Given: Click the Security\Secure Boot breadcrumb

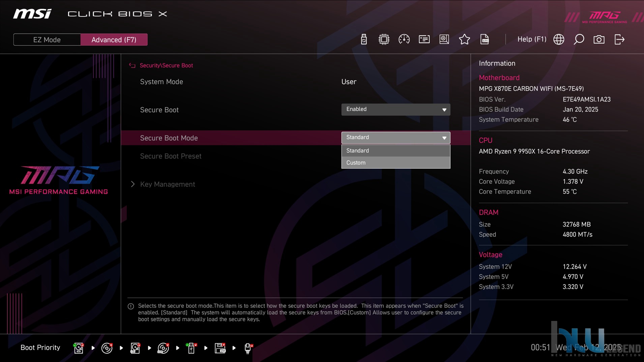Looking at the screenshot, I should tap(166, 65).
